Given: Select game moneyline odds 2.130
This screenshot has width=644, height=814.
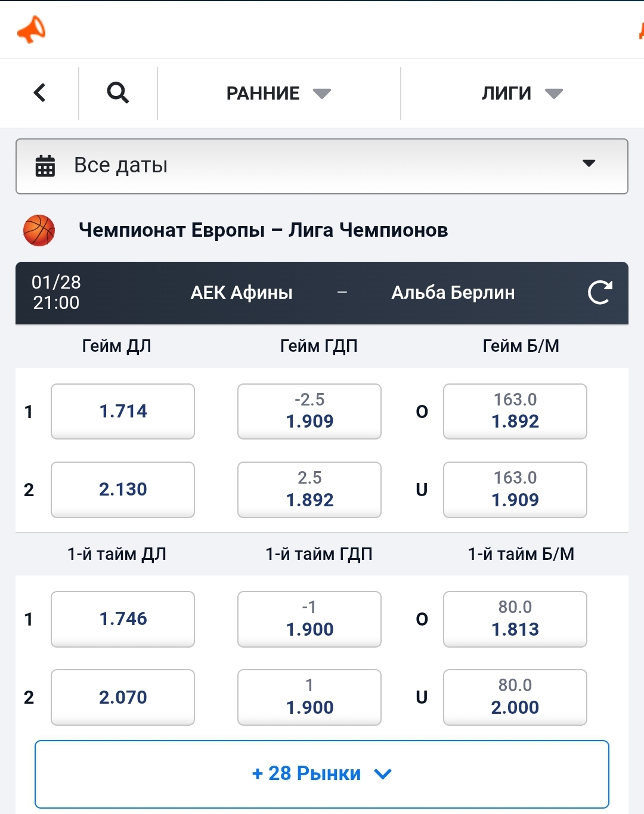Looking at the screenshot, I should 123,490.
